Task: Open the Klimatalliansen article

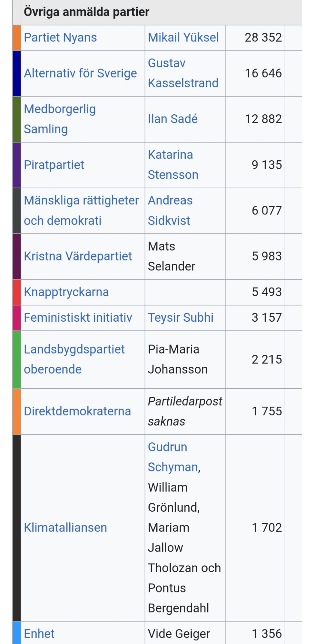Action: click(x=65, y=528)
